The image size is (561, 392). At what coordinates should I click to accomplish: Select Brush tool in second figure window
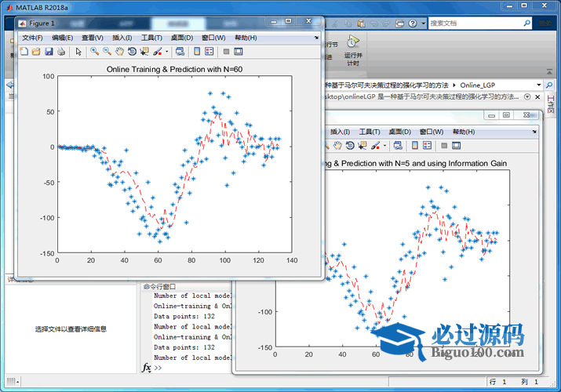375,146
